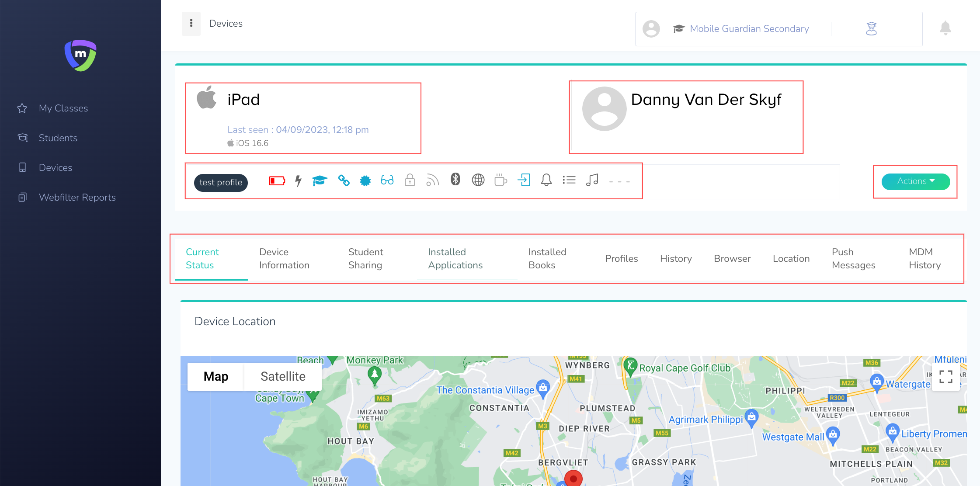Click the report icon beside Webfilter Reports
Screen dimensions: 980x486
point(23,197)
